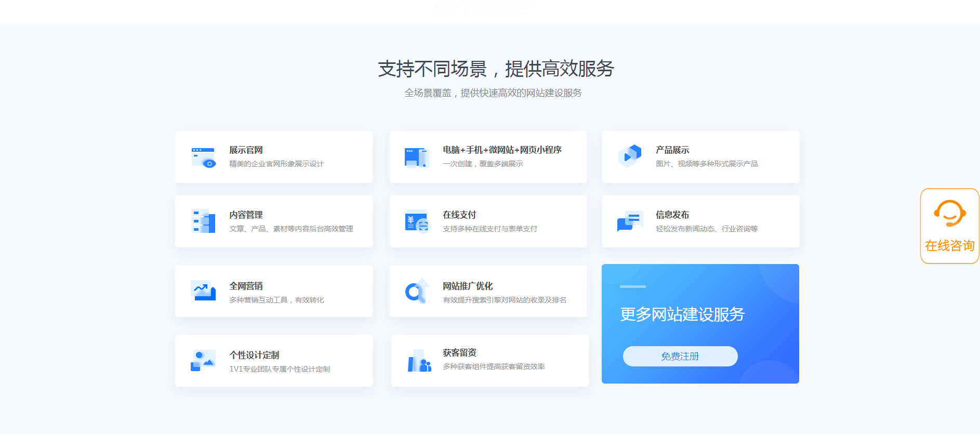The height and width of the screenshot is (434, 980).
Task: Click the 在线支付 yen payment icon
Action: [417, 221]
